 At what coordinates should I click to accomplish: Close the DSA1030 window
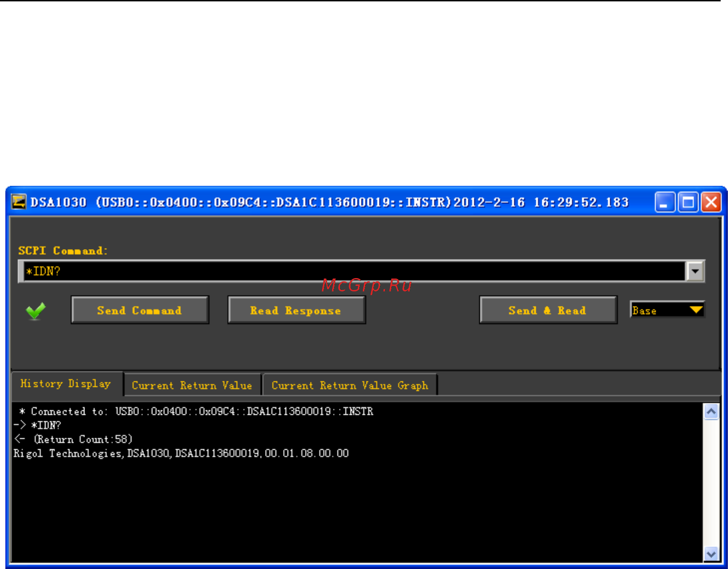click(x=711, y=202)
